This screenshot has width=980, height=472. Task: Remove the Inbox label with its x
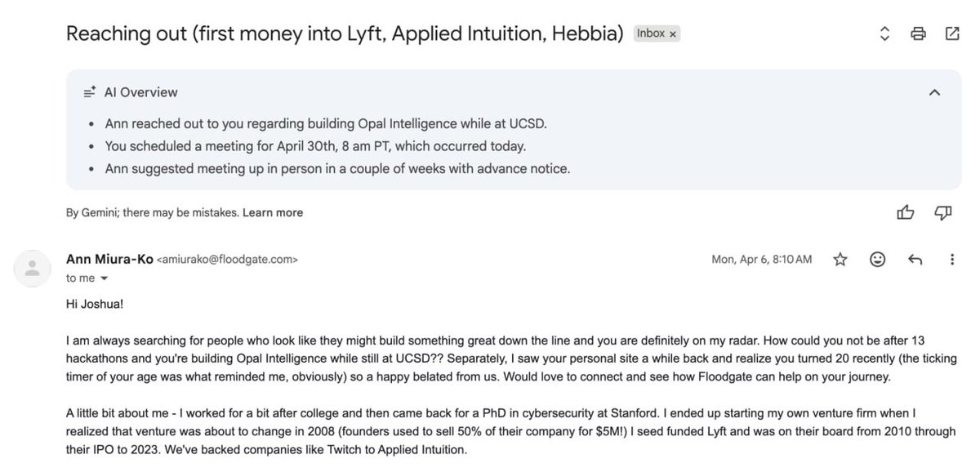[672, 34]
